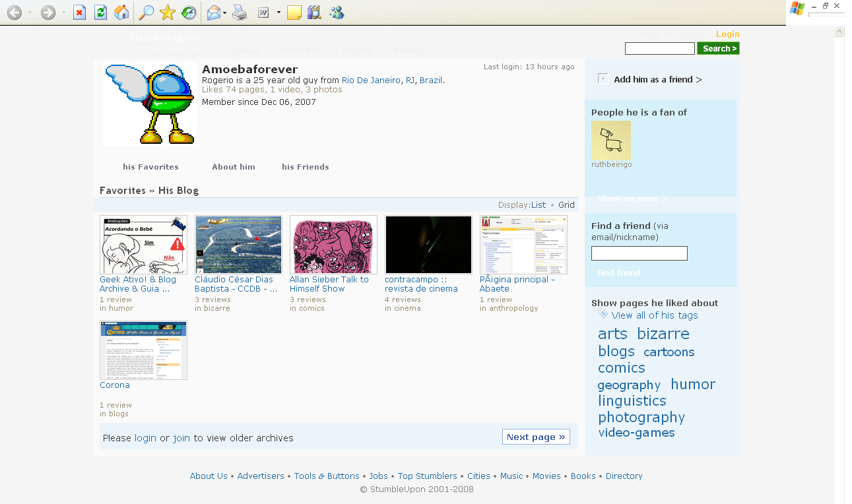Open Favorites star in toolbar

tap(168, 13)
